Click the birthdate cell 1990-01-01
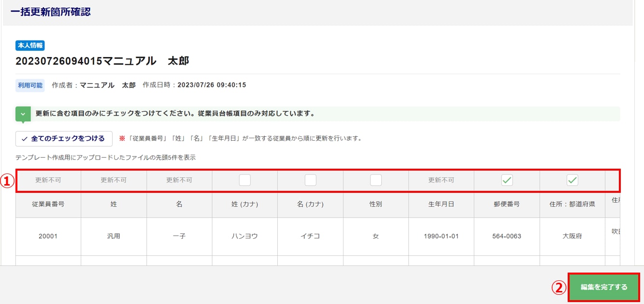The width and height of the screenshot is (644, 304). pos(441,236)
